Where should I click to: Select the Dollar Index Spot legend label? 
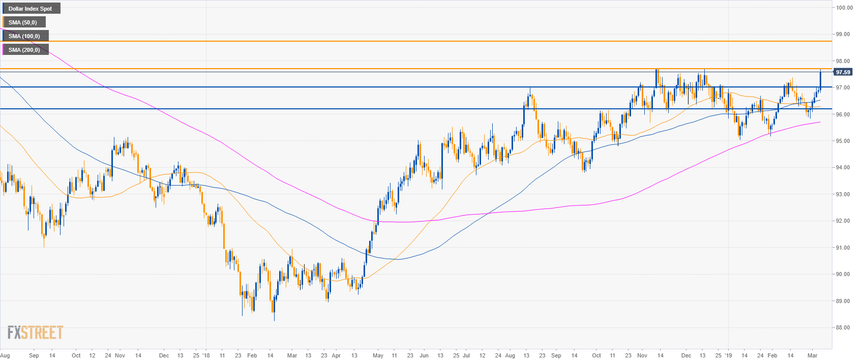point(31,9)
